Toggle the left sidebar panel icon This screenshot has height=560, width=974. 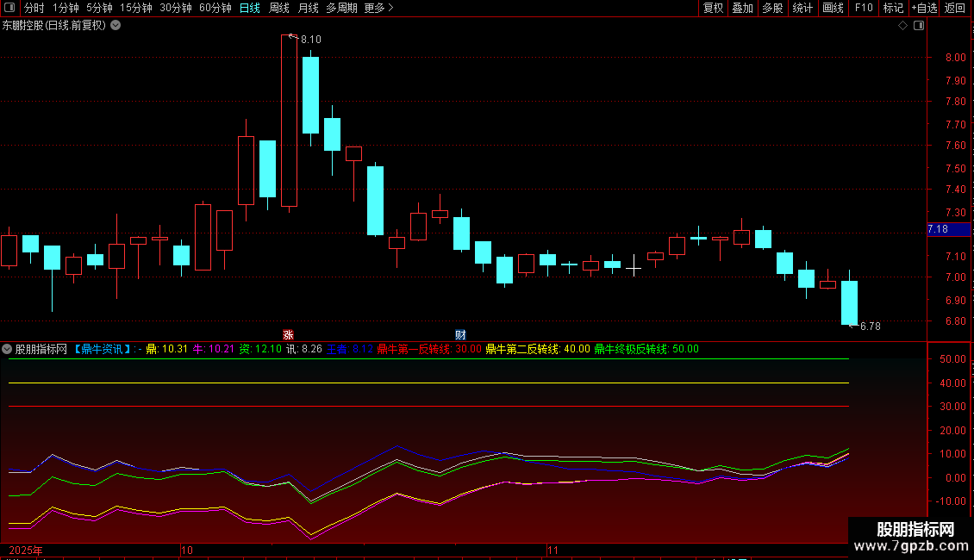pos(8,8)
